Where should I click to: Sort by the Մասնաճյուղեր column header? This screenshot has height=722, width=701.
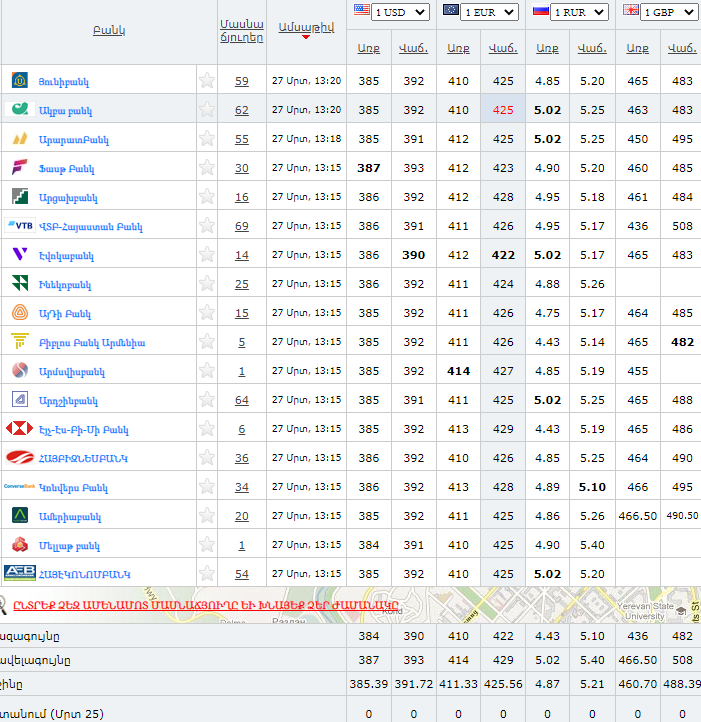pyautogui.click(x=242, y=31)
